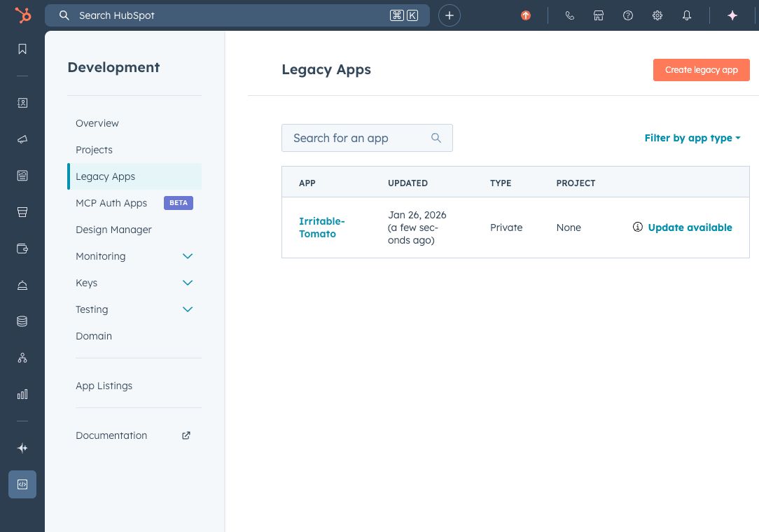Click the Create legacy app button
Viewport: 759px width, 532px height.
701,70
